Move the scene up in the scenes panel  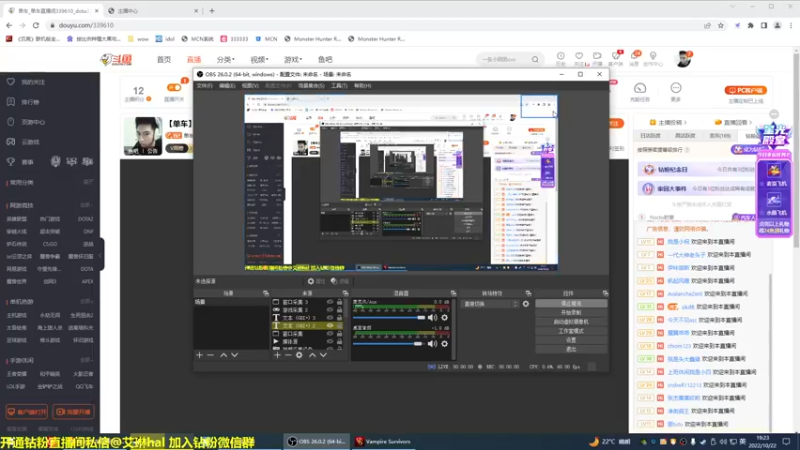tap(223, 355)
